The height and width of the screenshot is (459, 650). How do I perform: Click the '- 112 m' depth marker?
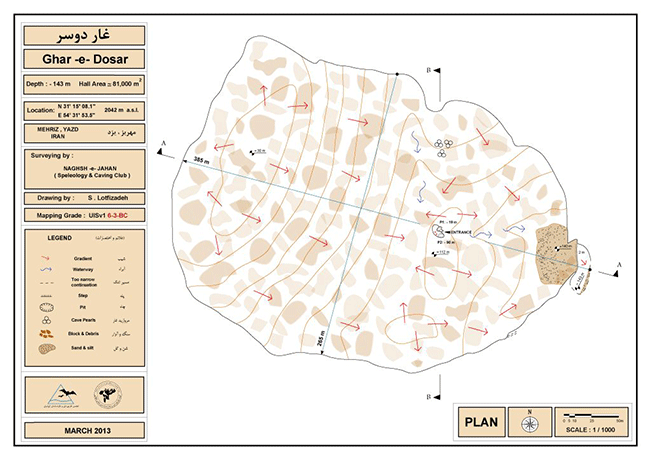click(441, 252)
